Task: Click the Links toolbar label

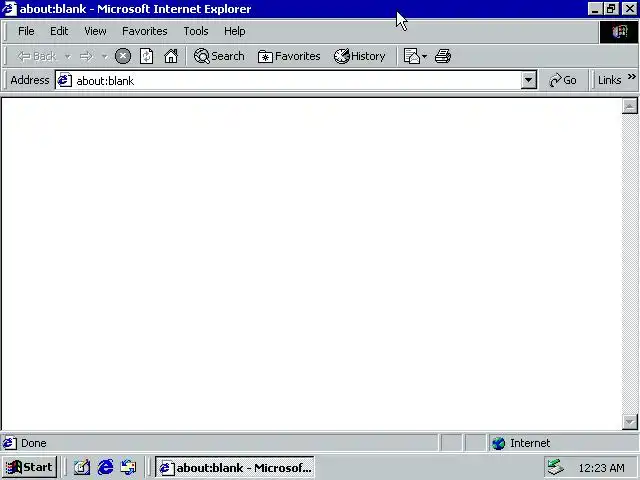Action: point(609,80)
